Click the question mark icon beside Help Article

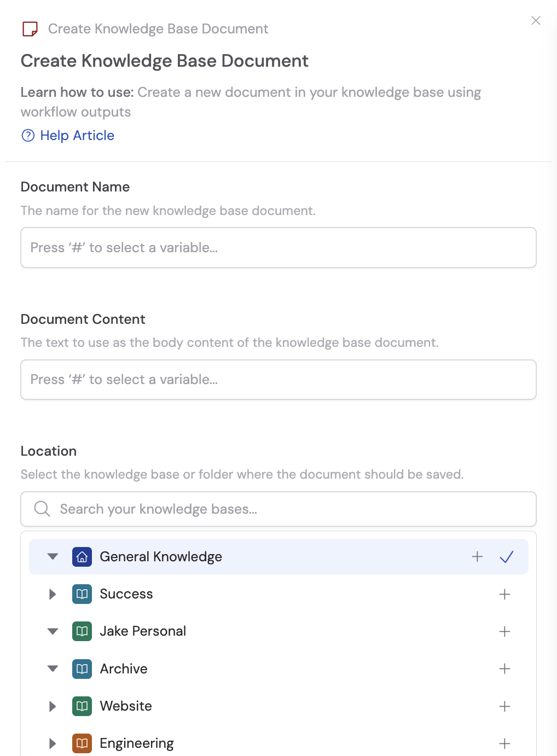pos(28,135)
